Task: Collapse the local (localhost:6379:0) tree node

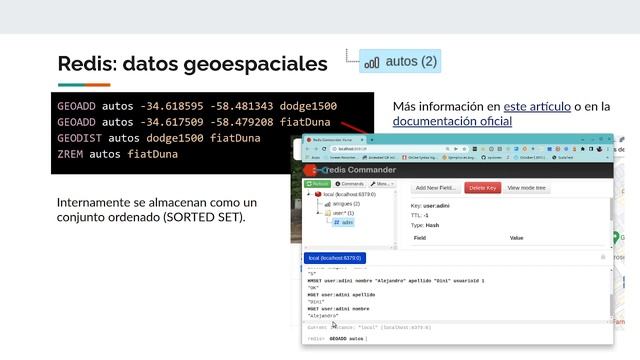Action: tap(309, 194)
